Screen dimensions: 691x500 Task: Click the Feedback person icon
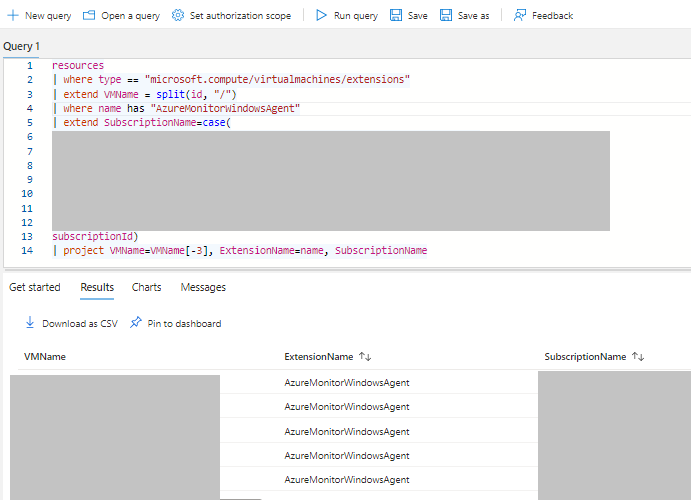(520, 15)
